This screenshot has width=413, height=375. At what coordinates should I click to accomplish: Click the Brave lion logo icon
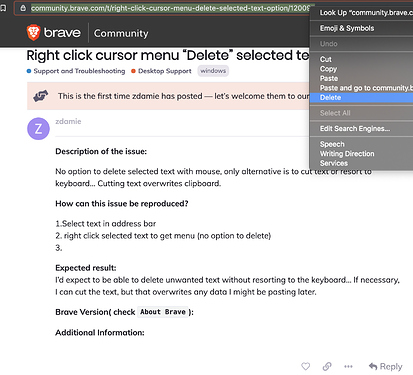click(x=33, y=32)
